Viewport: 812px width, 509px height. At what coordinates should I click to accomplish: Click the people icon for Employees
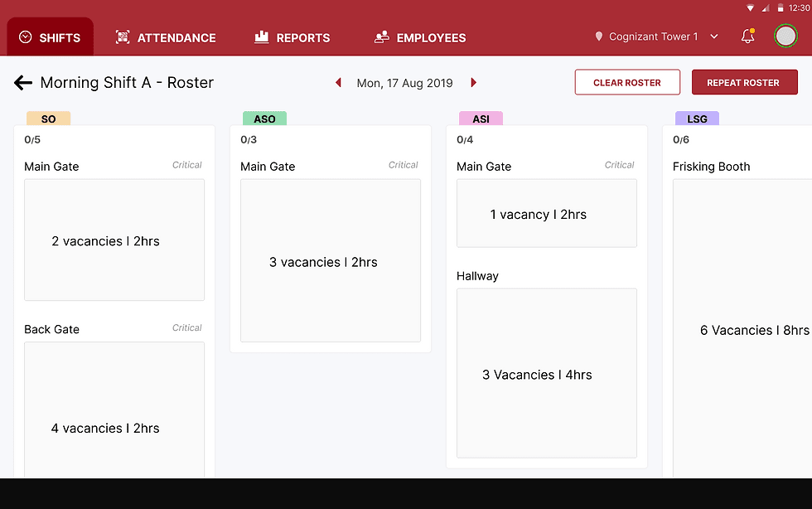[x=382, y=37]
